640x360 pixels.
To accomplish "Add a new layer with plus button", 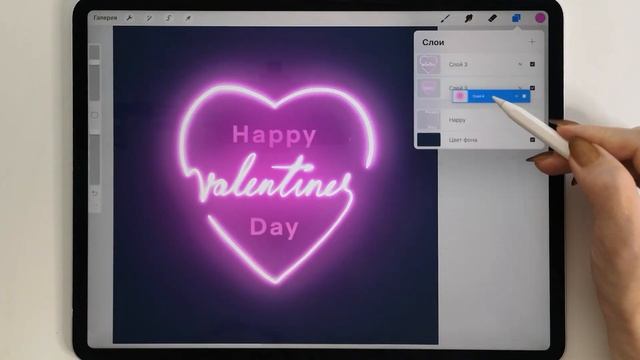I will [532, 42].
